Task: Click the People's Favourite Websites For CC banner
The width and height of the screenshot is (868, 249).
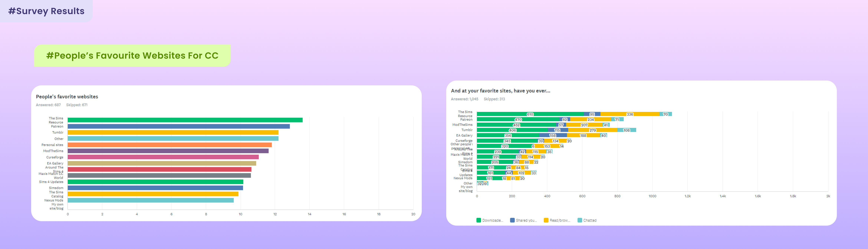Action: pyautogui.click(x=132, y=56)
